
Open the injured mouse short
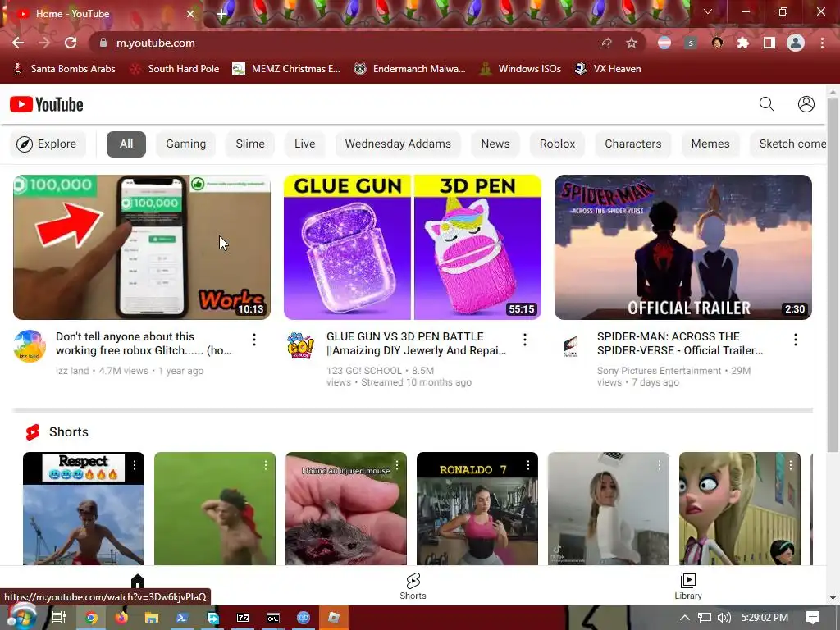click(x=346, y=509)
